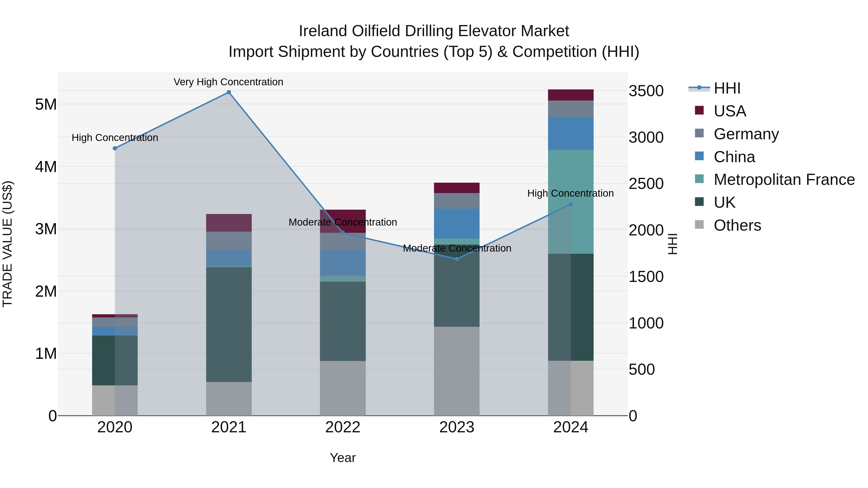Click the 2023 x-axis label
Screen dimensions: 868x488
point(457,427)
